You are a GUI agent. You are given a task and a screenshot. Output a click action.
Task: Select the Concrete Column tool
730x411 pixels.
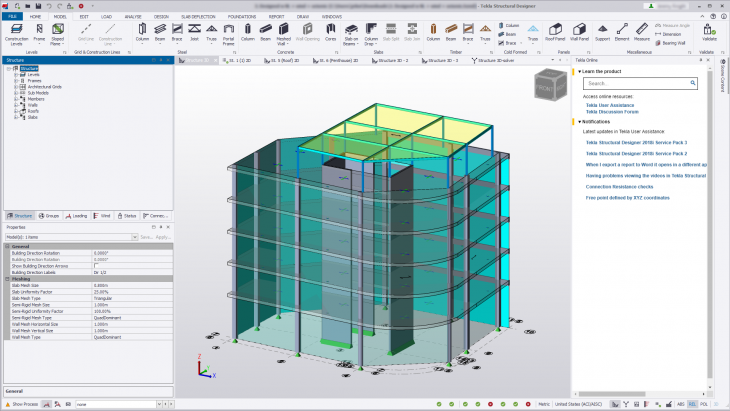[x=248, y=33]
